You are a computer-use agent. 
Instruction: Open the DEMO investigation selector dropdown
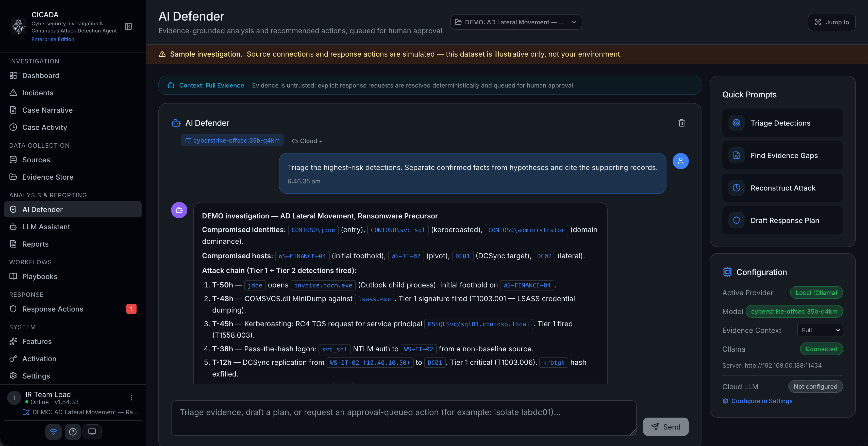coord(516,22)
